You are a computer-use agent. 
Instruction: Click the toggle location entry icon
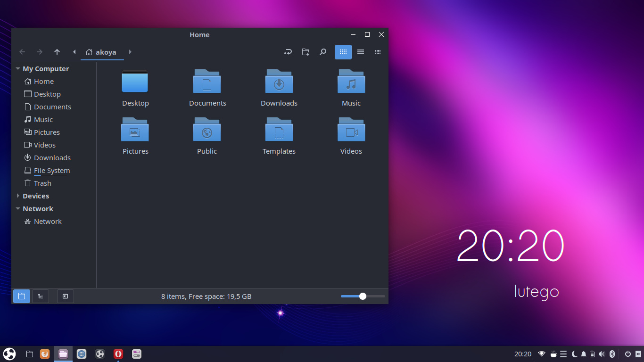(x=288, y=52)
